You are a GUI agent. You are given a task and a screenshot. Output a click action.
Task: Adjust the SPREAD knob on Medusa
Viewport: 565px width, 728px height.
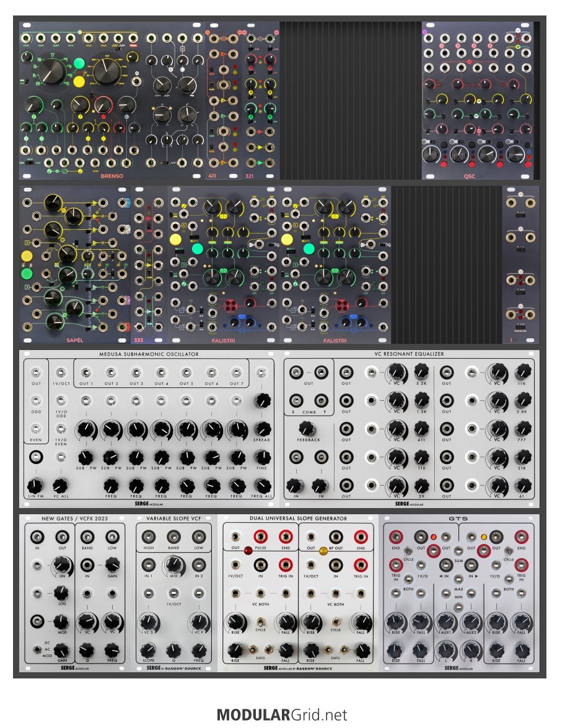tap(262, 429)
